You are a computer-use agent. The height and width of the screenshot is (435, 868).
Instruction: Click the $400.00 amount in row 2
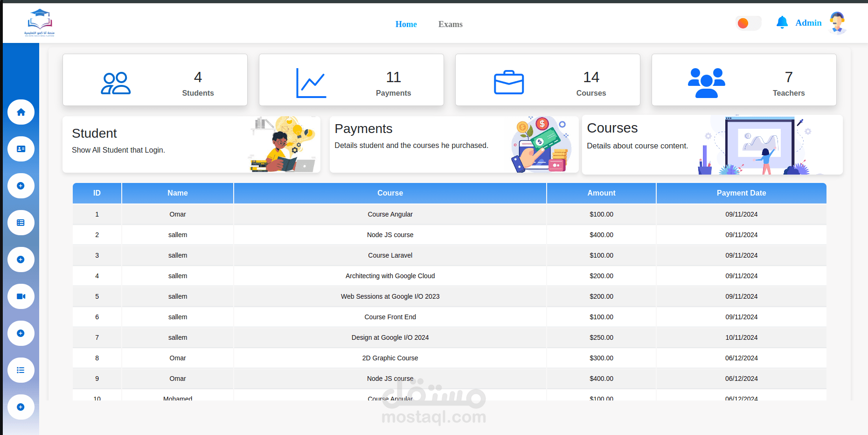[601, 235]
